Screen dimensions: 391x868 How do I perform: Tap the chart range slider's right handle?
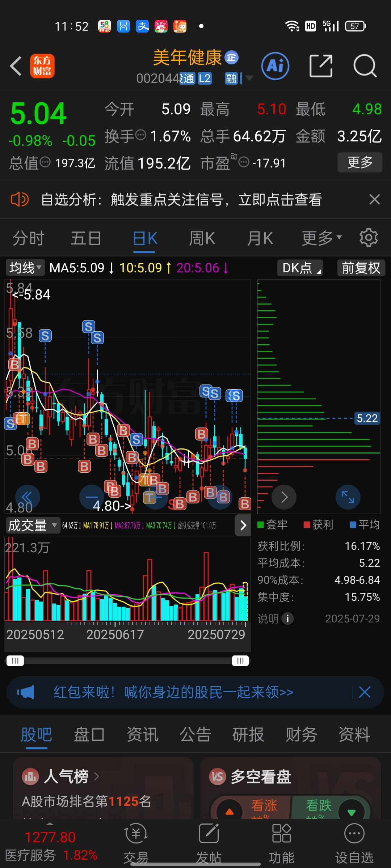click(x=240, y=661)
